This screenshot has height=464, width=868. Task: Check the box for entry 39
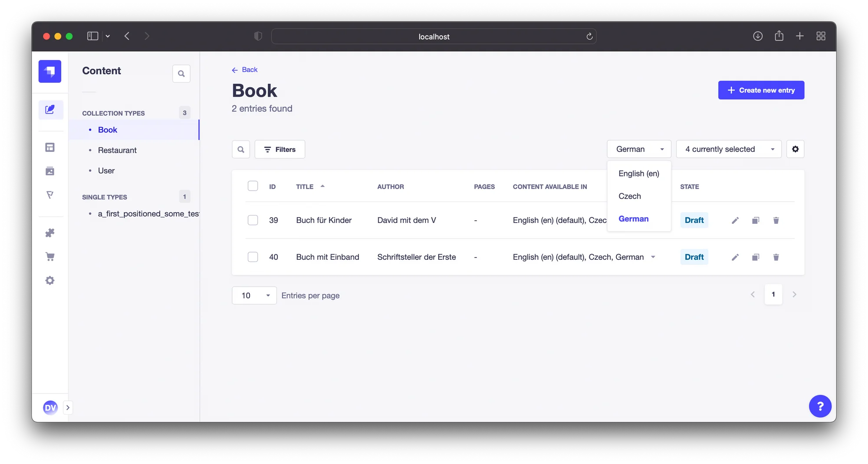(253, 220)
